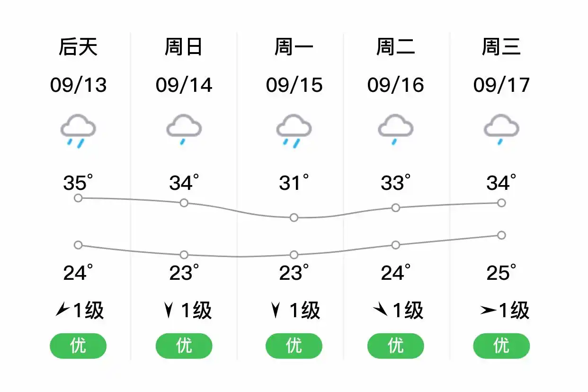
Task: Click the 35° temperature value
Action: (78, 182)
